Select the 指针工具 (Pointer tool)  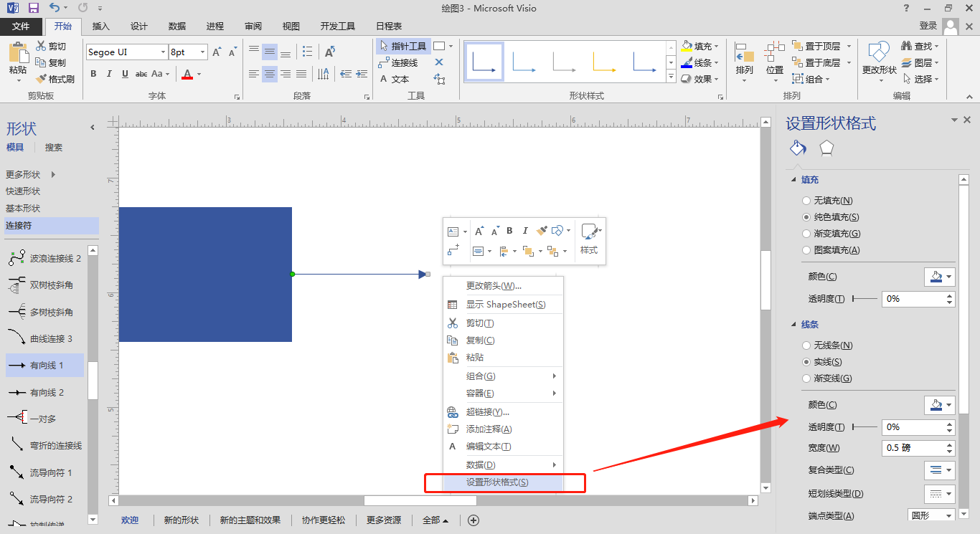403,45
